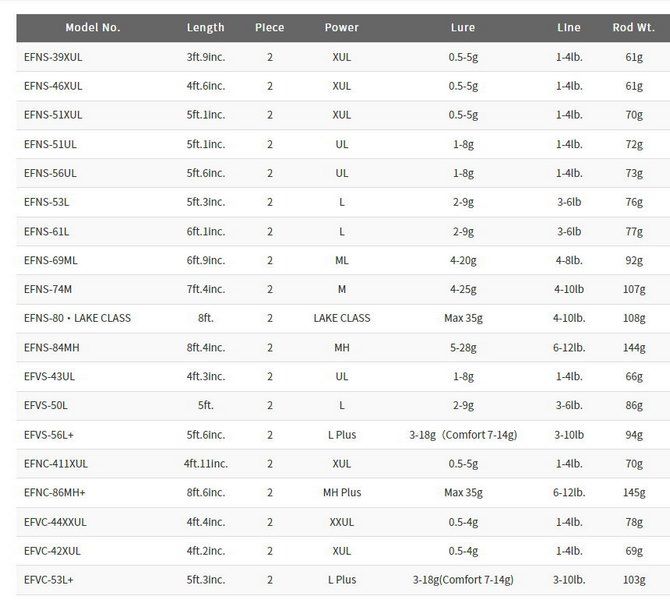This screenshot has width=670, height=600.
Task: Select the EFVC-53L+ model row
Action: point(343,580)
